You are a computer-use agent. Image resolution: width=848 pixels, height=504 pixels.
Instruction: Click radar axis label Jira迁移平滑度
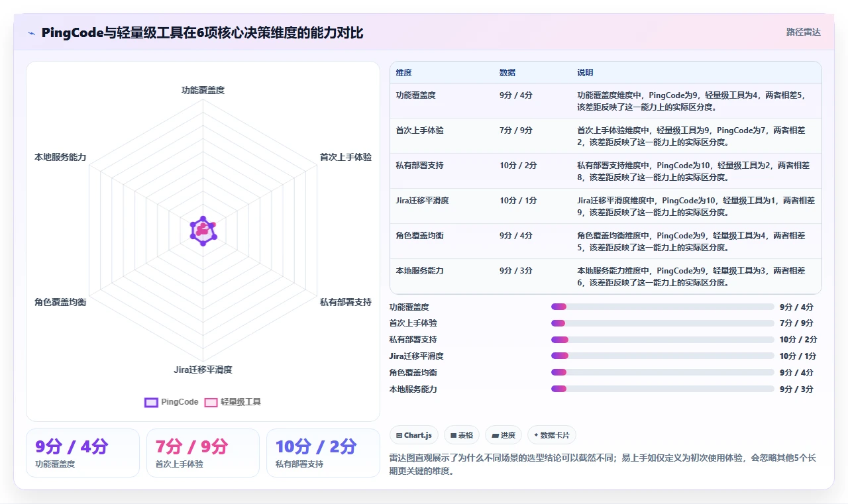pyautogui.click(x=203, y=370)
